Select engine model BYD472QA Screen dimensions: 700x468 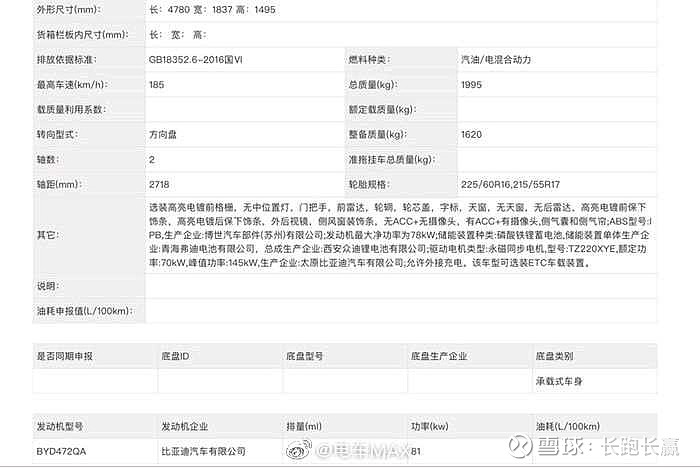(x=61, y=451)
